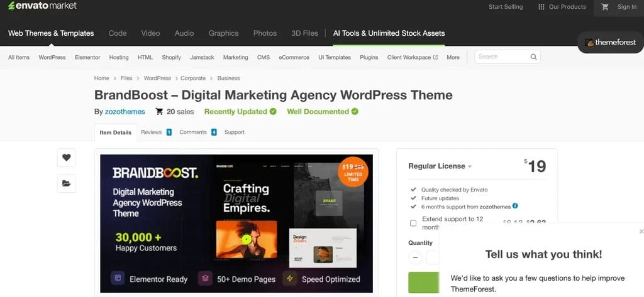Screen dimensions: 644x297
Task: Click the Future updates text
Action: pos(440,198)
